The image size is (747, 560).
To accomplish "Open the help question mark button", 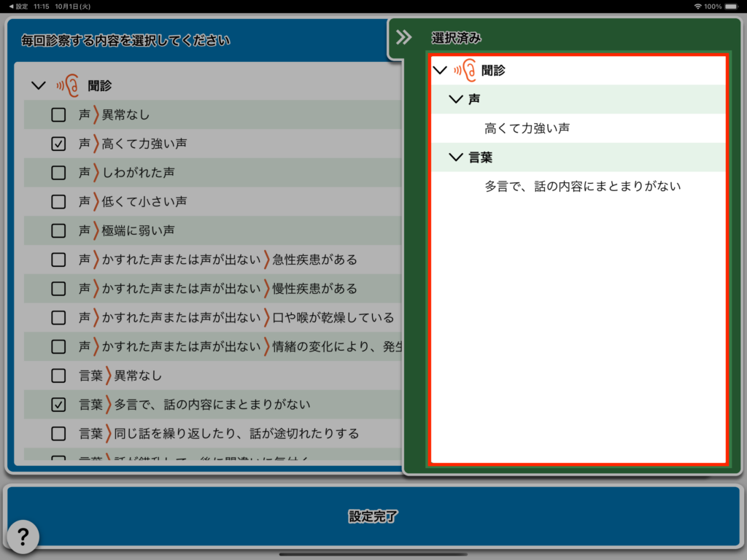I will (23, 537).
